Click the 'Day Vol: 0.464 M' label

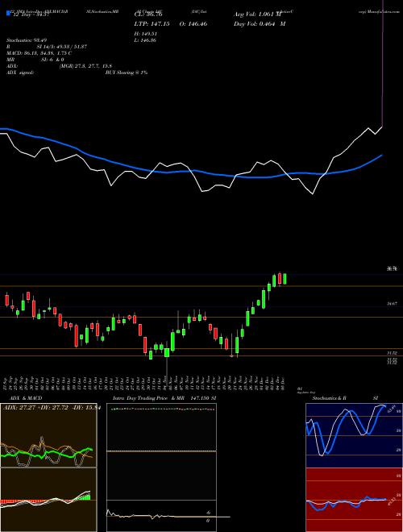tap(260, 24)
